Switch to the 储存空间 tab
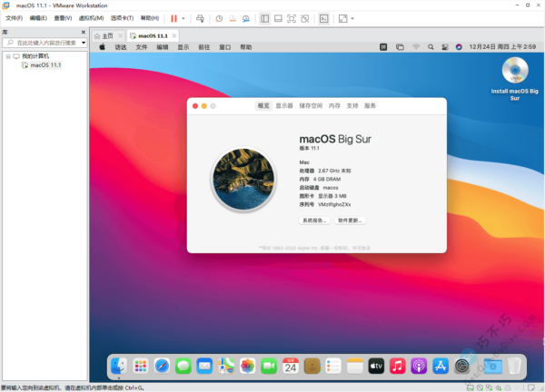Viewport: 545px width, 392px height. pyautogui.click(x=311, y=106)
